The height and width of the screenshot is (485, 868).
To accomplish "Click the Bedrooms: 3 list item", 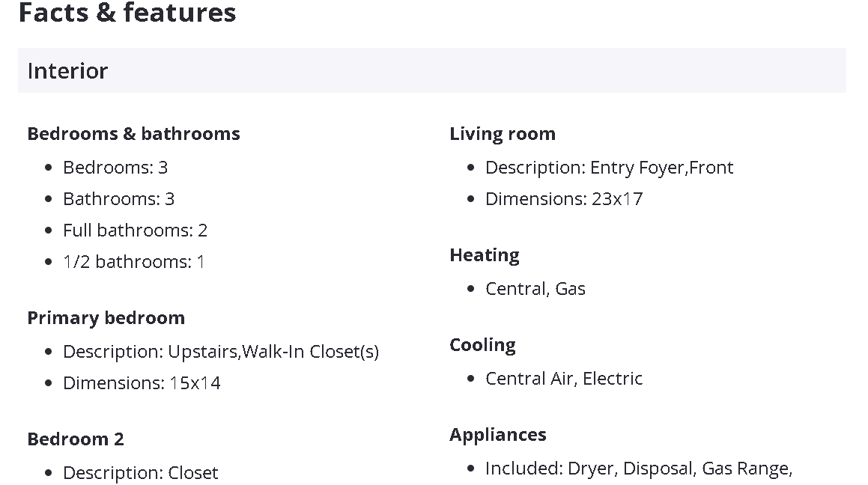I will [x=115, y=168].
